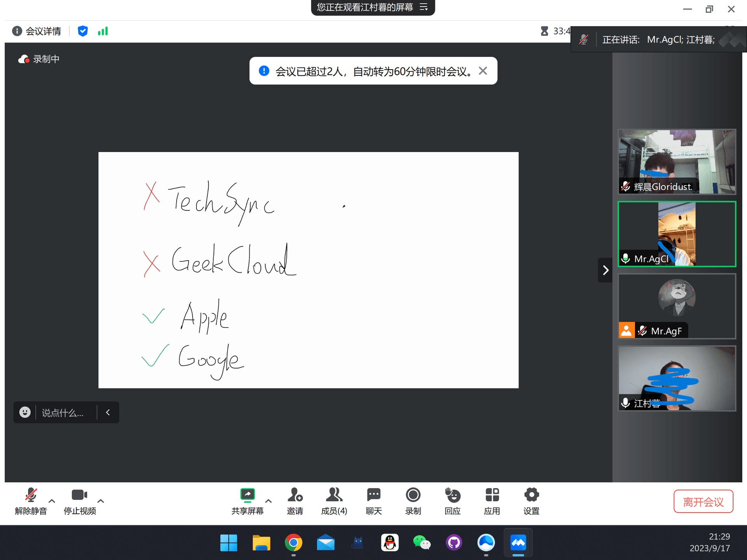
Task: Click the muted mic icon in speaking bar
Action: pyautogui.click(x=584, y=39)
